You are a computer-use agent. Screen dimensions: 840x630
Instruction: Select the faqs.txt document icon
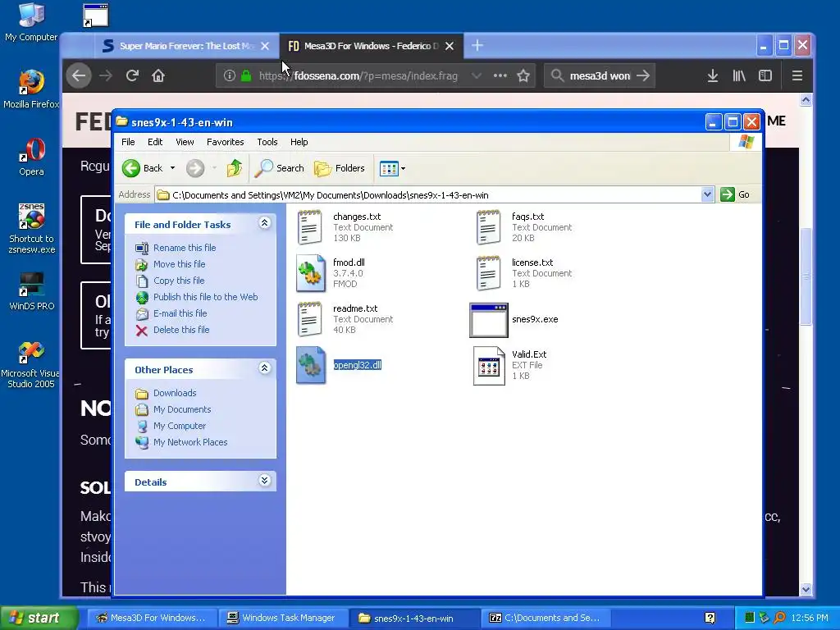pyautogui.click(x=488, y=227)
